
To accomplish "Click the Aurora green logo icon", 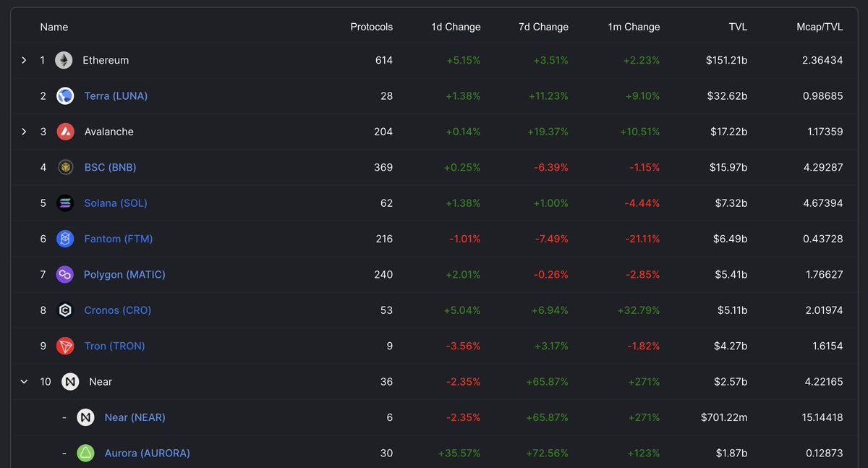I will [x=85, y=454].
